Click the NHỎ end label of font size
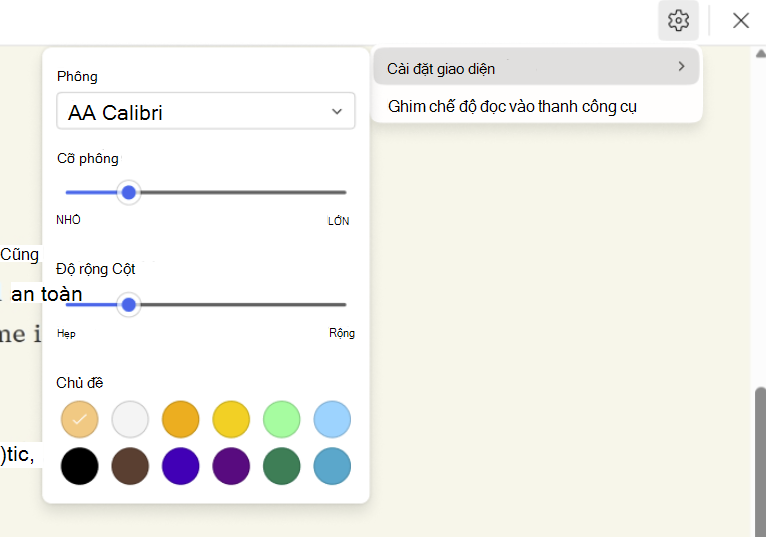The image size is (766, 537). tap(68, 220)
